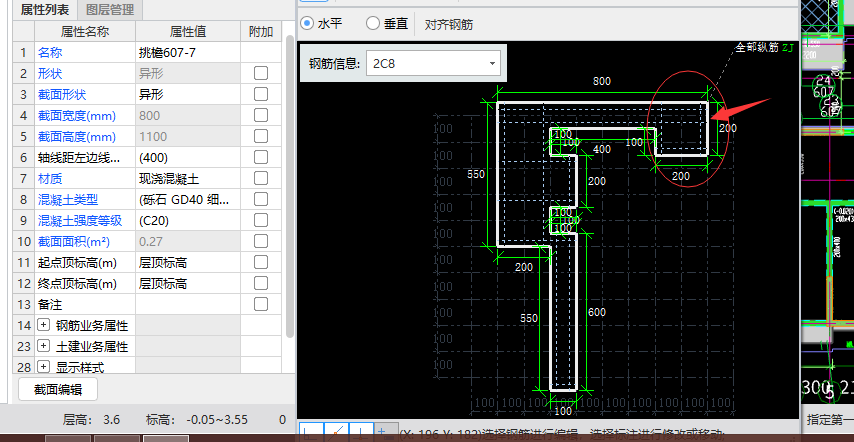Toggle the right-angle snap icon in bottom toolbar
The width and height of the screenshot is (854, 442).
coord(312,432)
